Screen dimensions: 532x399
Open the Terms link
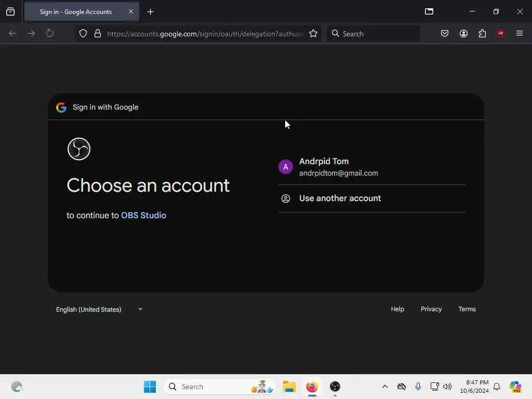467,309
